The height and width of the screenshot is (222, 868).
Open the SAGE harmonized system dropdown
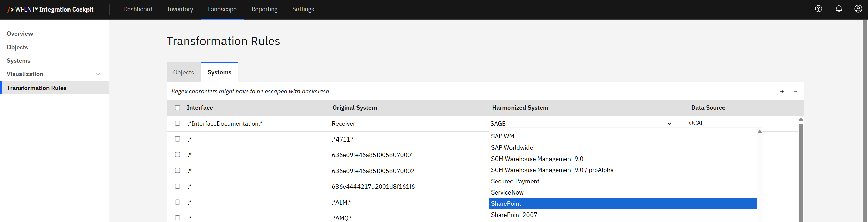580,123
